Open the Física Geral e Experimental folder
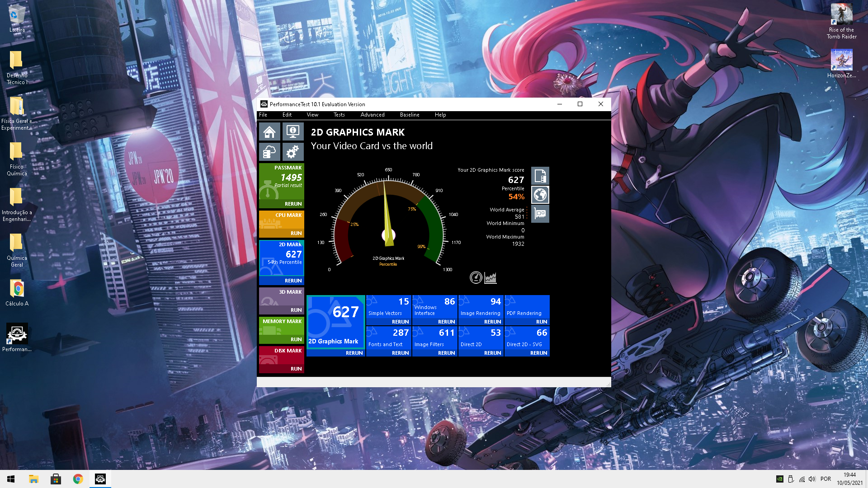868x488 pixels. click(17, 113)
